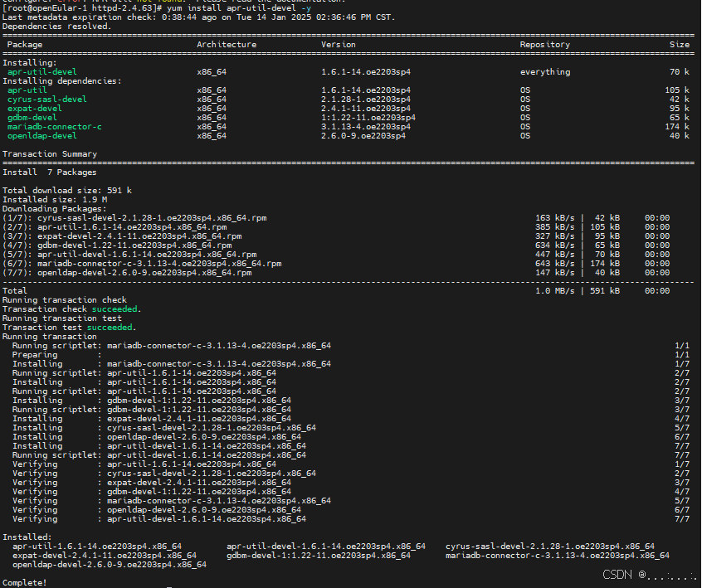Click the 'yum install apr-util-devel -y' command text
Viewport: 702px width, 588px height.
click(239, 8)
